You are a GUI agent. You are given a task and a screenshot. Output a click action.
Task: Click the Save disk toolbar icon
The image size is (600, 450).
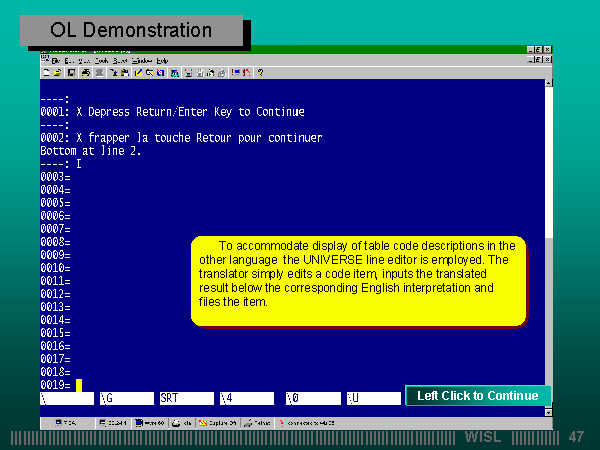[x=70, y=72]
